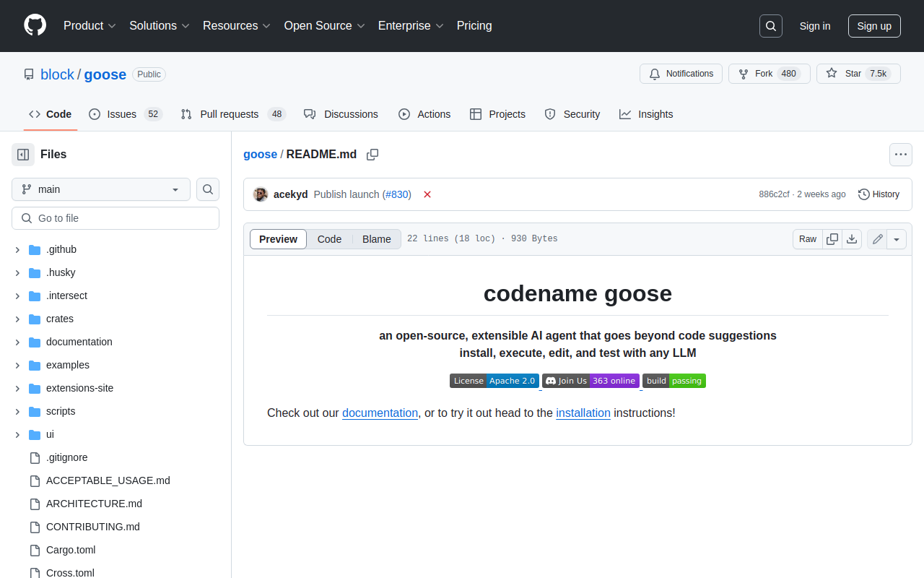Viewport: 924px width, 578px height.
Task: Click the pencil edit file icon
Action: click(x=877, y=239)
